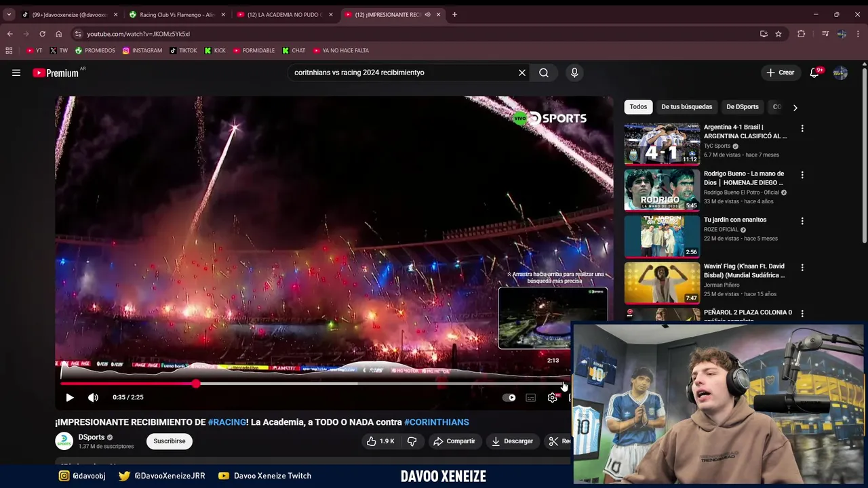This screenshot has width=868, height=488.
Task: Toggle autoplay switch in player controls
Action: [509, 398]
